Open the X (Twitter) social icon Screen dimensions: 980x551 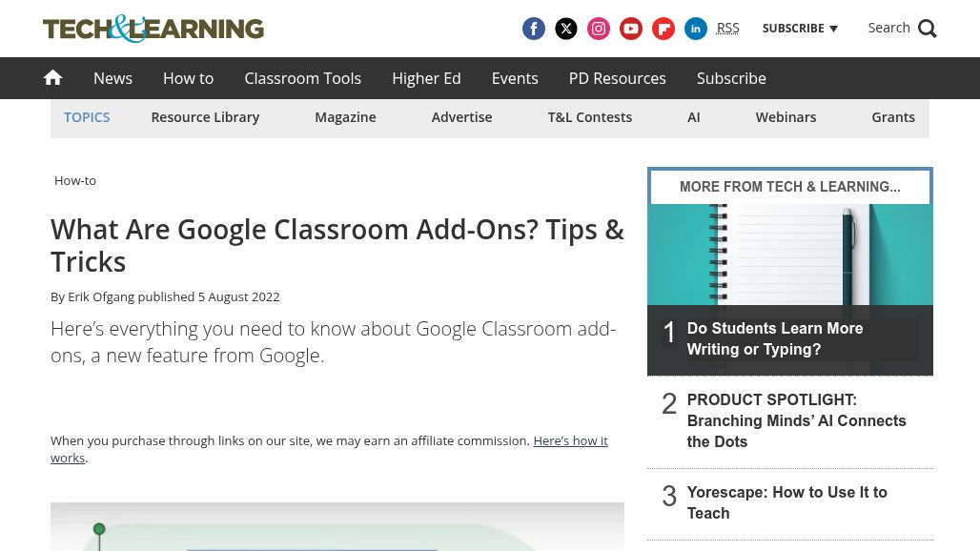(x=565, y=29)
